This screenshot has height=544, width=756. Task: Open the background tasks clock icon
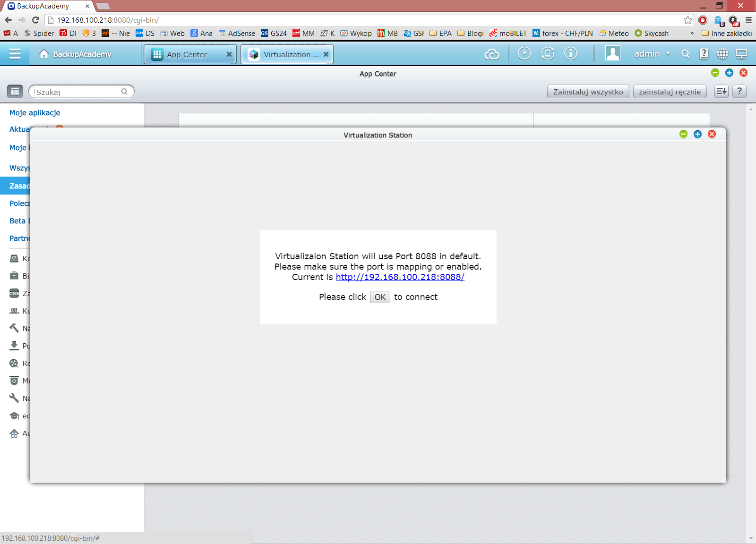tap(524, 53)
